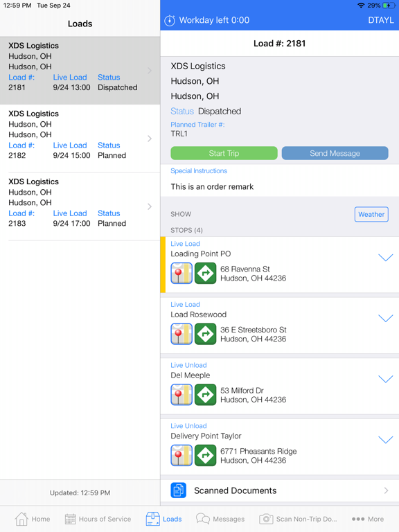Tap the DTAYL user label
Viewport: 399px width, 532px height.
[381, 20]
